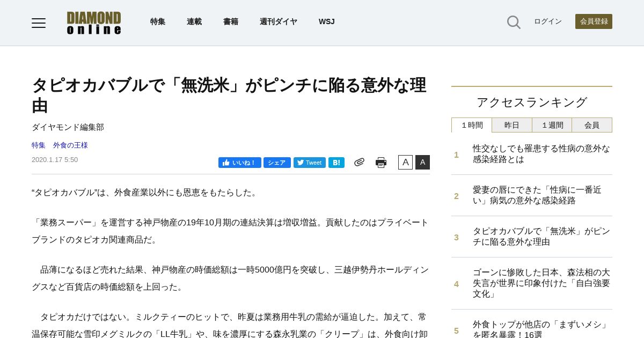This screenshot has height=338, width=644.
Task: Click the paragraph starting 「業務スーパー」を運営する
Action: [x=230, y=231]
